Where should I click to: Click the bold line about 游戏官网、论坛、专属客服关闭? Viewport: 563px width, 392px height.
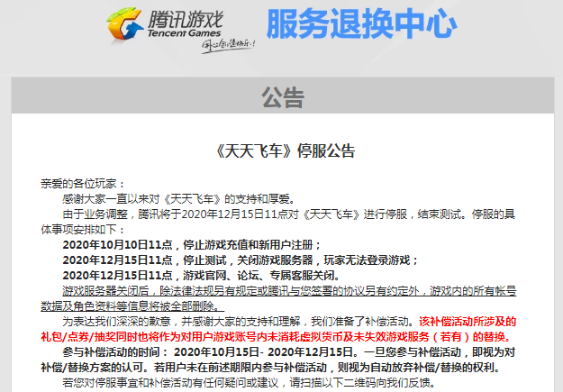tap(201, 275)
